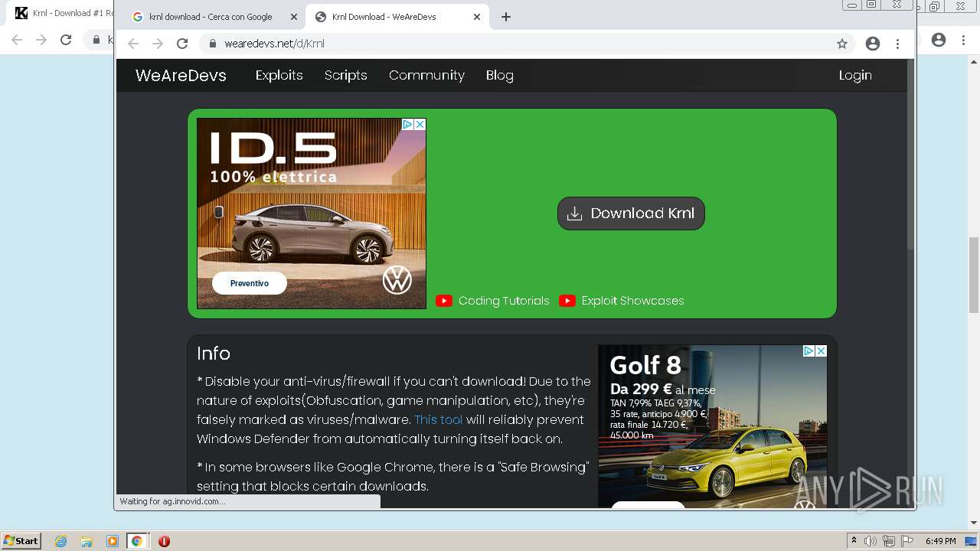Open Chrome's three-dot menu in front window

pyautogui.click(x=897, y=44)
